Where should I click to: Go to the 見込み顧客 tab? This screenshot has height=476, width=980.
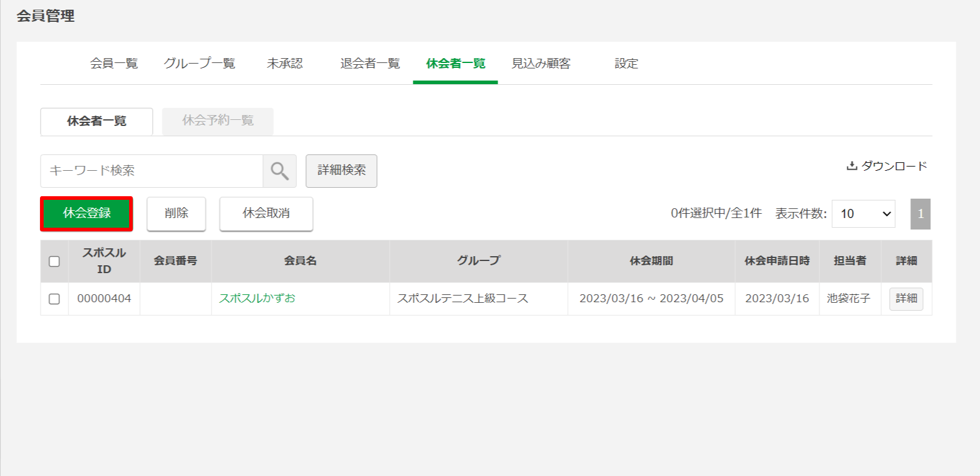point(541,64)
